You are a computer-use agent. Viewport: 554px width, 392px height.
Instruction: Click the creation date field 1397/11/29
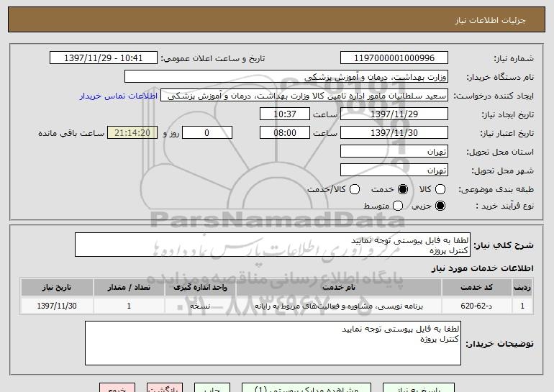394,114
